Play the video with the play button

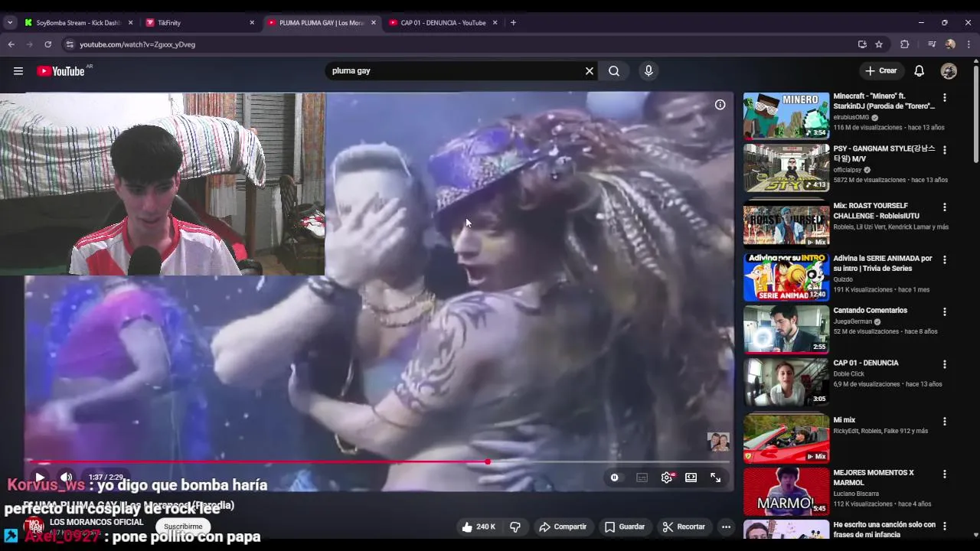40,478
